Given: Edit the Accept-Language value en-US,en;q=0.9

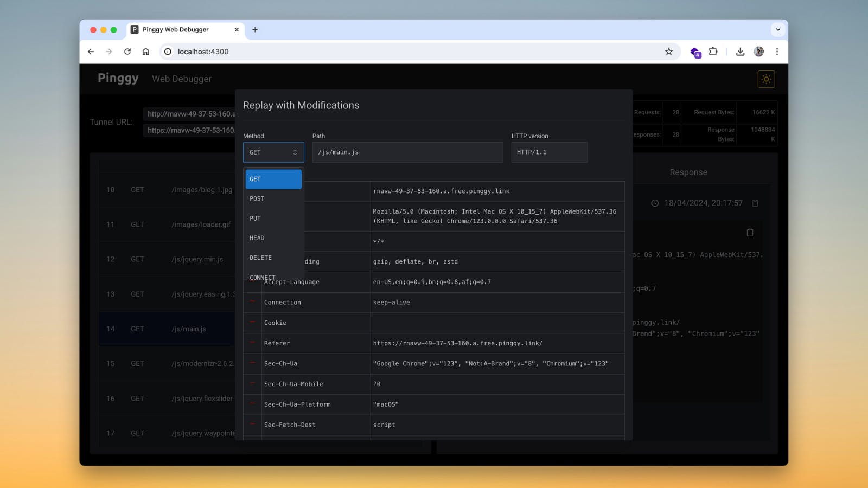Looking at the screenshot, I should pyautogui.click(x=497, y=282).
